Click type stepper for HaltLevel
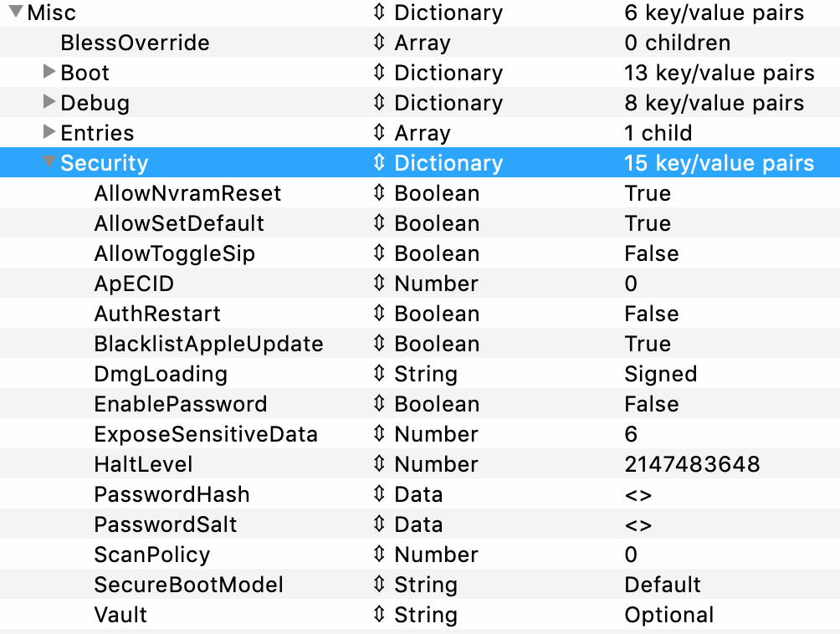The height and width of the screenshot is (634, 840). [x=379, y=464]
